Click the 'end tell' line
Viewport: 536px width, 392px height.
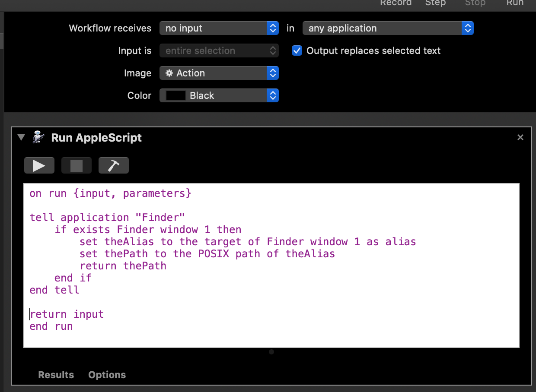(54, 290)
